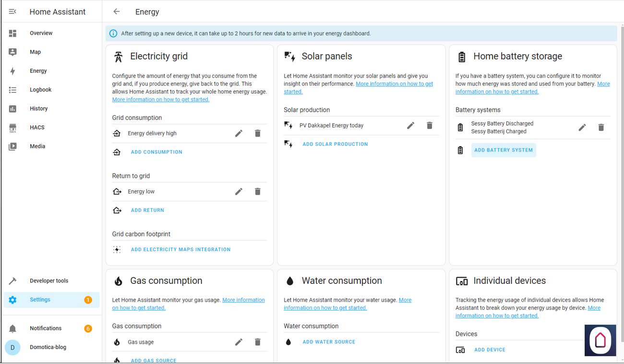This screenshot has width=624, height=364.
Task: Edit the Energy delivery high consumption entry
Action: [239, 133]
